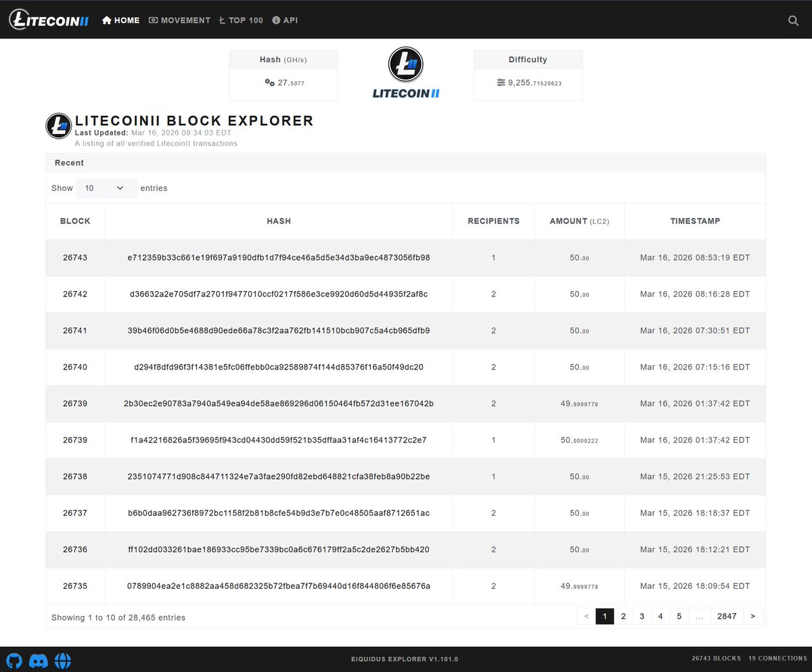
Task: Click the eIquidus Explorer v1.101.0 footer text
Action: [x=405, y=659]
